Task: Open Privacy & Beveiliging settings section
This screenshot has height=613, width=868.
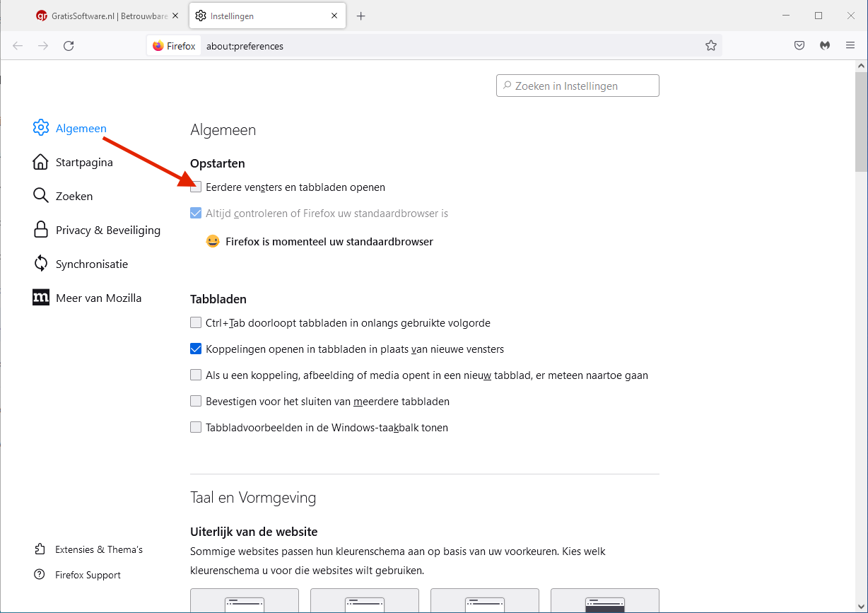Action: click(107, 230)
